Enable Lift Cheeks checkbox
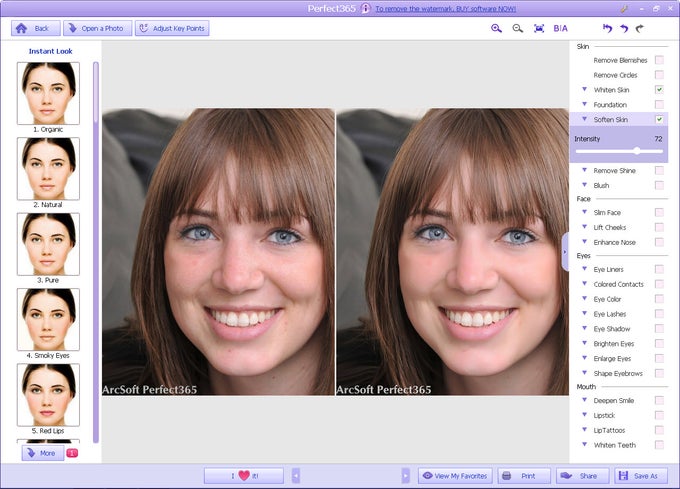Viewport: 680px width, 489px height. 659,227
